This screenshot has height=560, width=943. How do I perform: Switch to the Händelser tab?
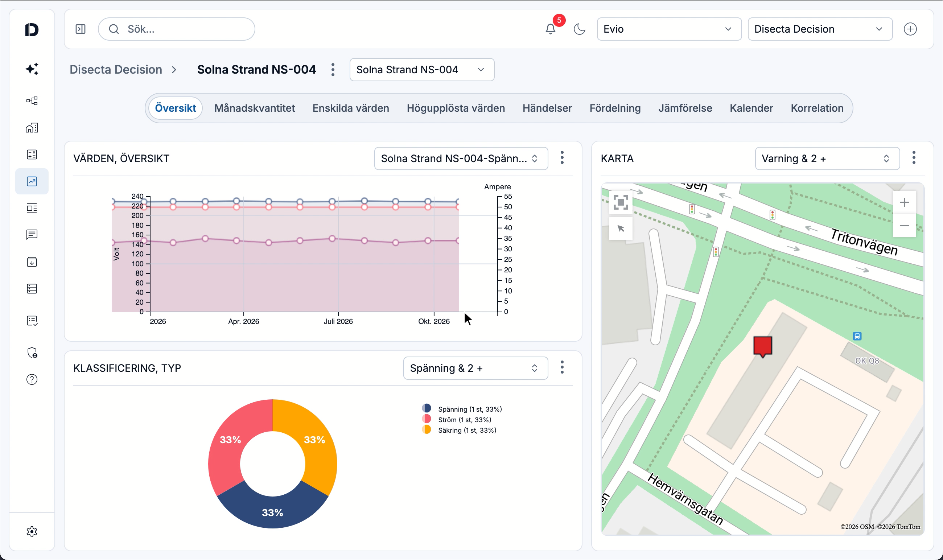point(547,108)
